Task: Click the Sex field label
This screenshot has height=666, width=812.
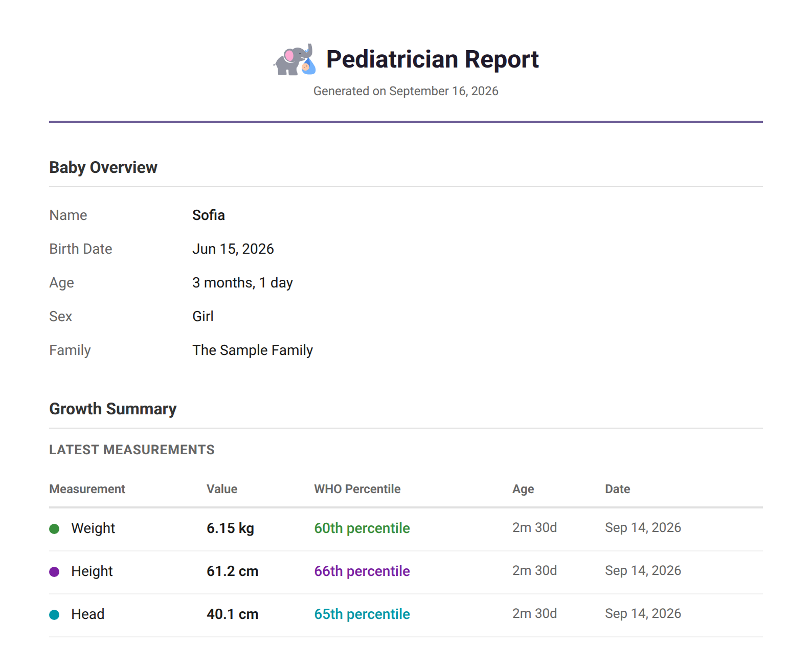Action: pos(60,316)
